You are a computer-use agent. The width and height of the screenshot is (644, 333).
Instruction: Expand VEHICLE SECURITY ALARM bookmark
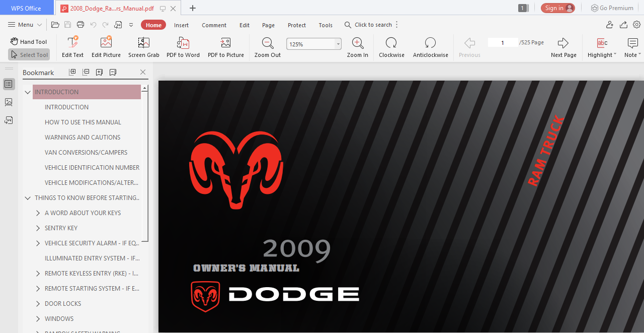coord(38,243)
